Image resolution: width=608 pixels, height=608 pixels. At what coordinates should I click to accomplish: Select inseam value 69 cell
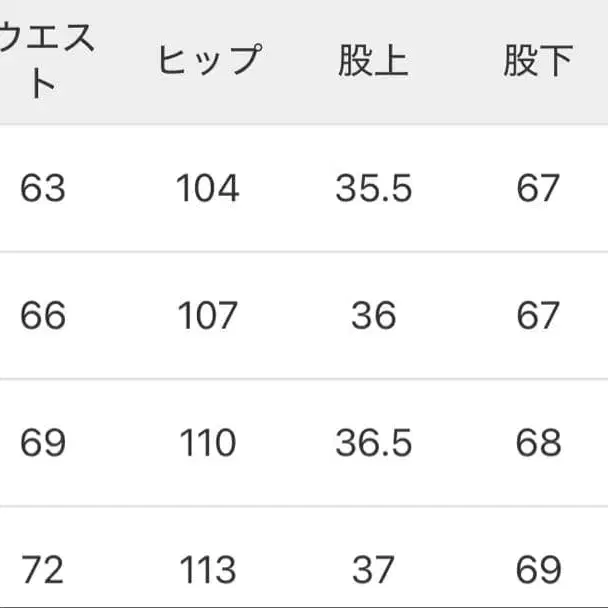pyautogui.click(x=538, y=570)
